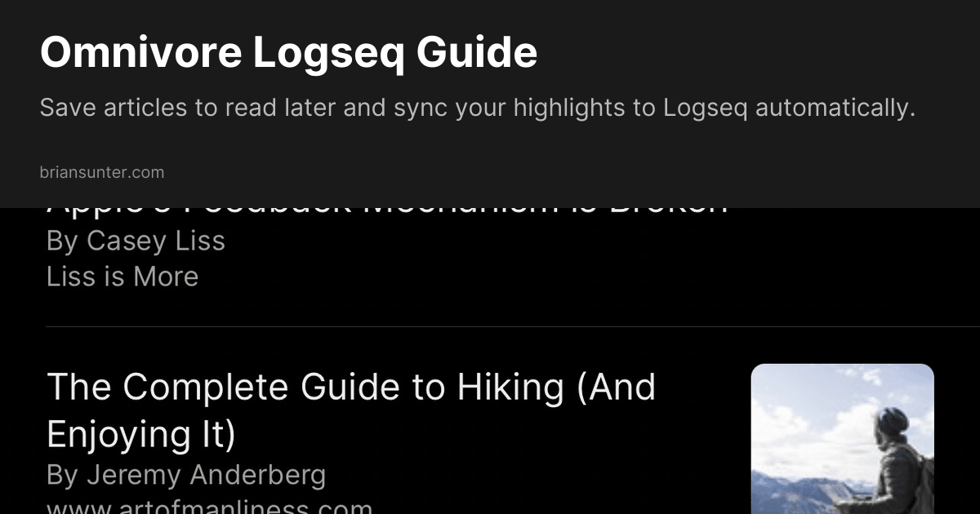Visit the www.artofmanliness.com source link
Viewport: 980px width, 514px height.
pyautogui.click(x=210, y=508)
